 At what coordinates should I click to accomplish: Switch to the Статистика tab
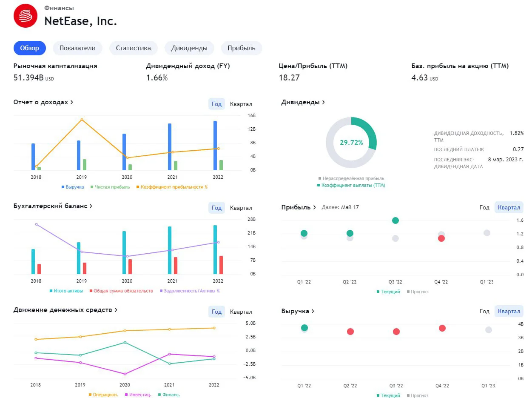(134, 48)
